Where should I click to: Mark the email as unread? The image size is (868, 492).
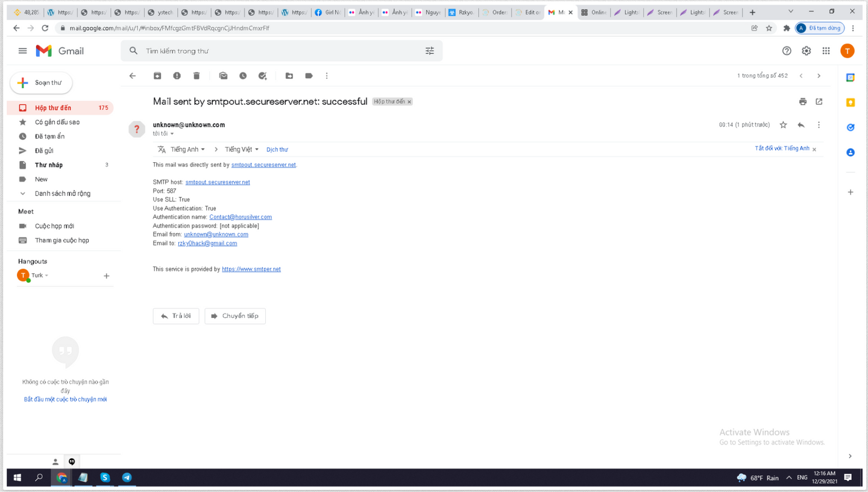223,76
